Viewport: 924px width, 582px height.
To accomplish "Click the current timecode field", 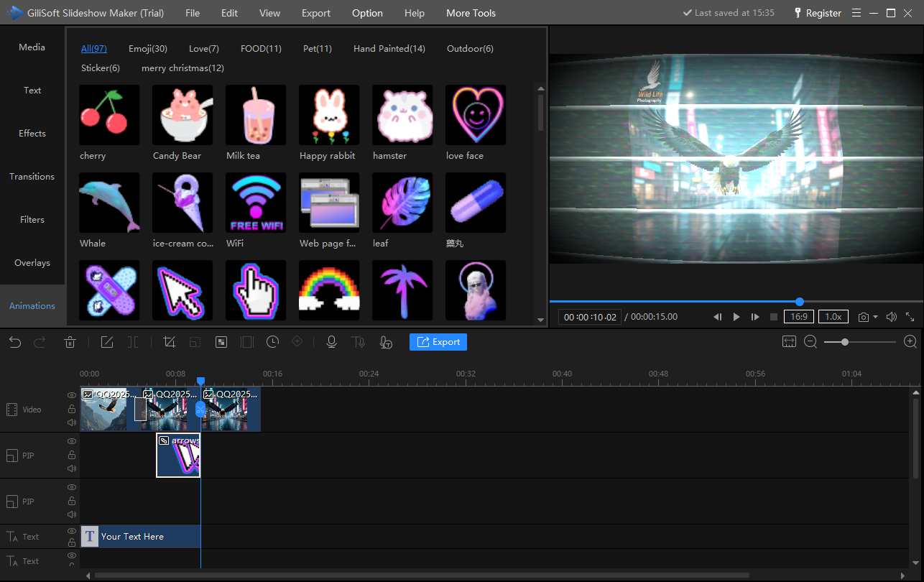I will pos(590,317).
